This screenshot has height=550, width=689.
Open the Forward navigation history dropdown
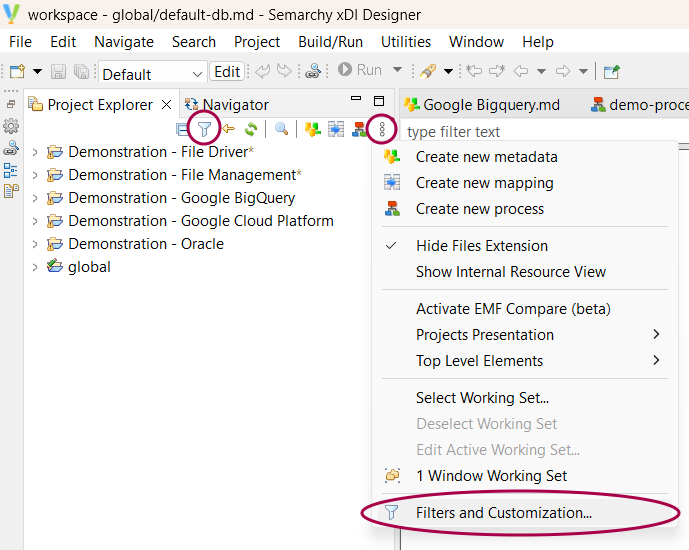[x=584, y=71]
